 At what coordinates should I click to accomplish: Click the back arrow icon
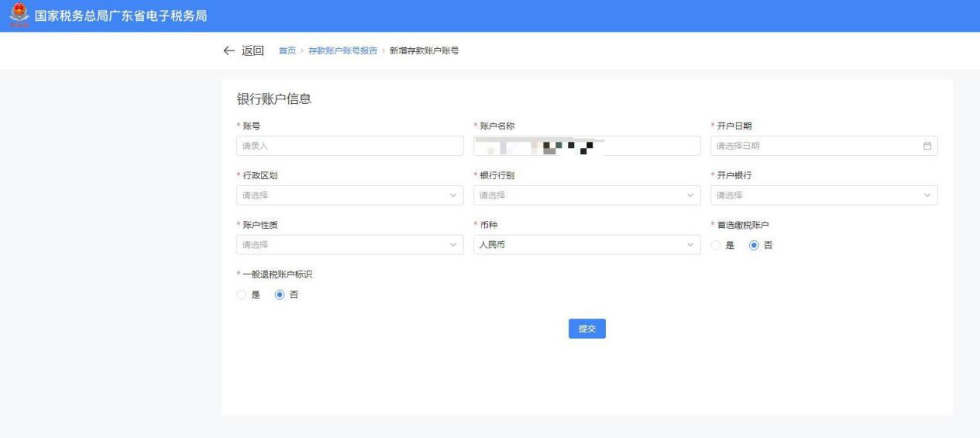[x=228, y=51]
